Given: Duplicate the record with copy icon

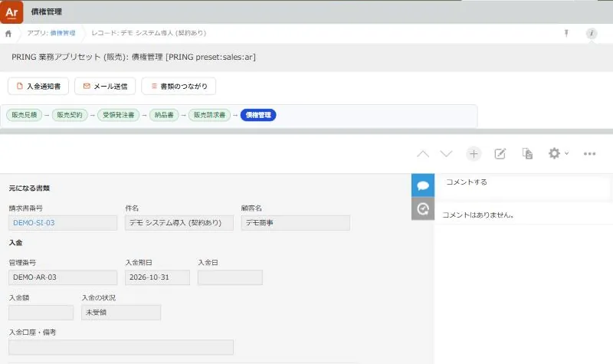Looking at the screenshot, I should (x=527, y=153).
